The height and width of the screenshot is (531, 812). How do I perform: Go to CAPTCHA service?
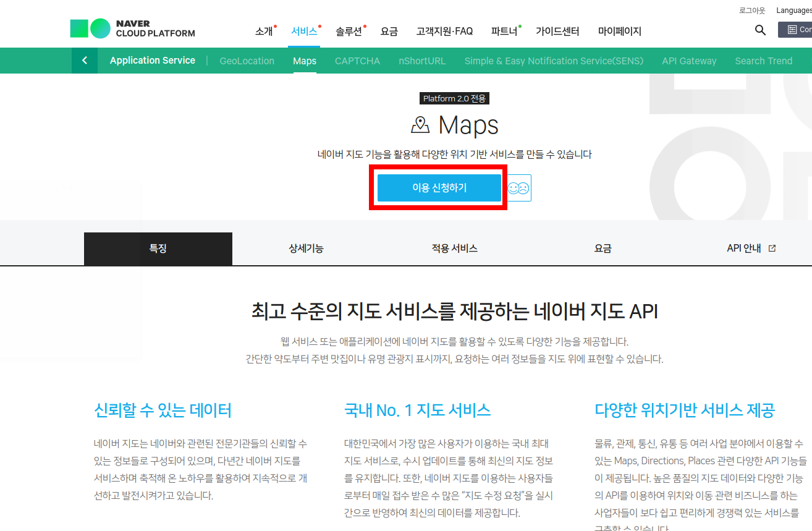tap(357, 61)
